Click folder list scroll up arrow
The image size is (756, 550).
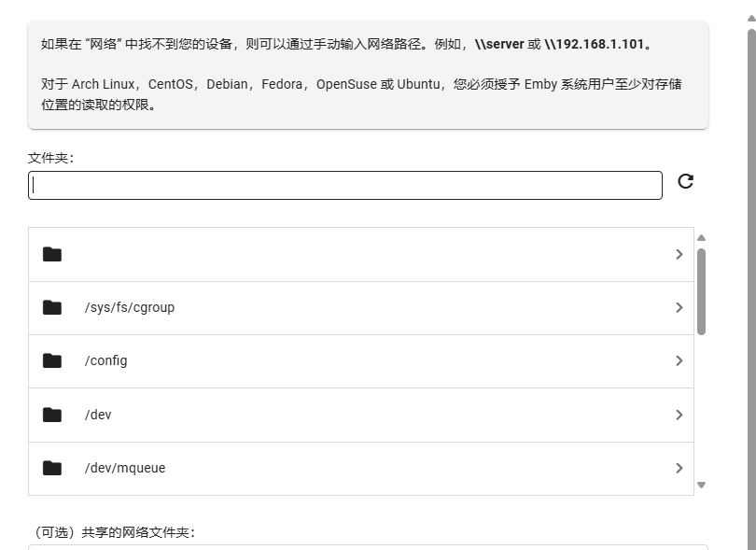[702, 238]
